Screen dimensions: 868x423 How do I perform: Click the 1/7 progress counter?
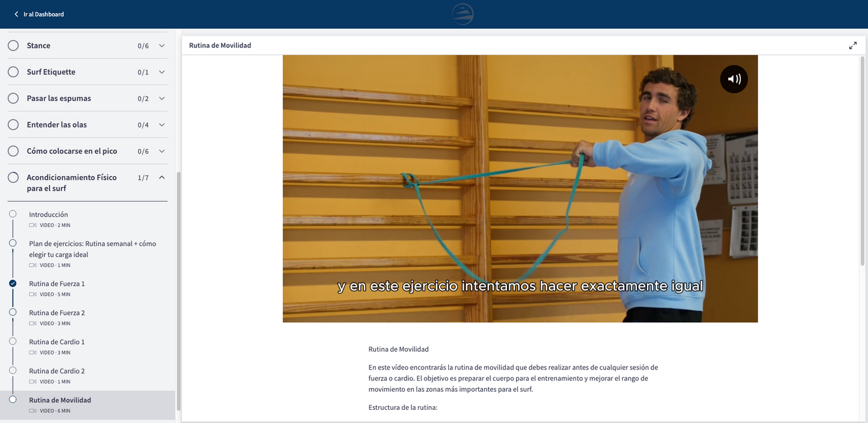click(143, 178)
